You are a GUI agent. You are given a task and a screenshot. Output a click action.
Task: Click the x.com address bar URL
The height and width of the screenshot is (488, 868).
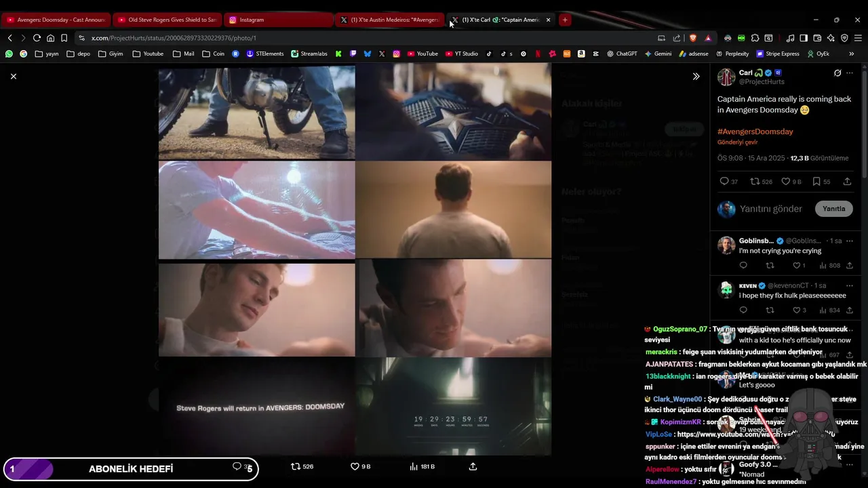pos(174,38)
